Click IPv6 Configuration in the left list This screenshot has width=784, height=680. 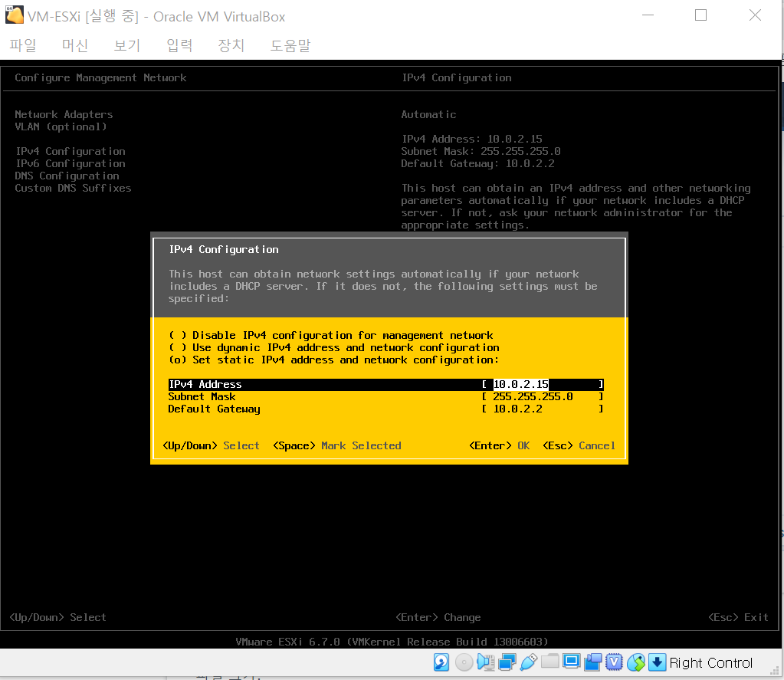coord(71,163)
